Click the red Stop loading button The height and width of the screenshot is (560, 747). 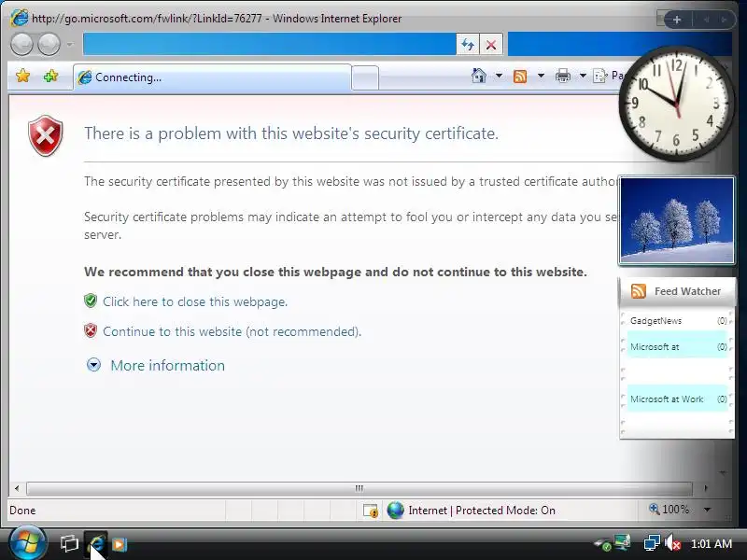click(x=491, y=45)
